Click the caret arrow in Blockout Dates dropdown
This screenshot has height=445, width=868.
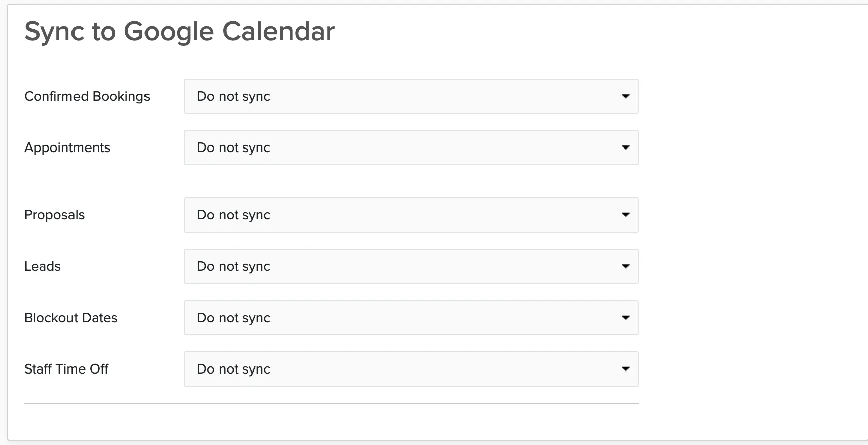(x=625, y=318)
